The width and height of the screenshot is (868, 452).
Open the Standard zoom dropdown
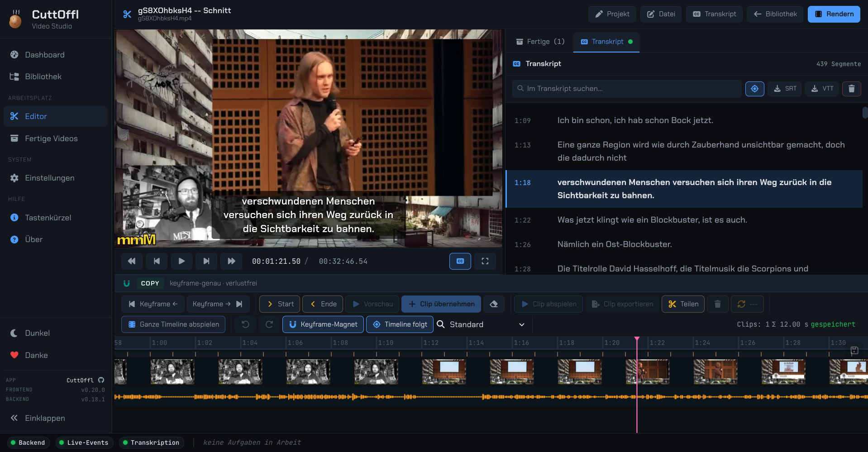pos(482,324)
